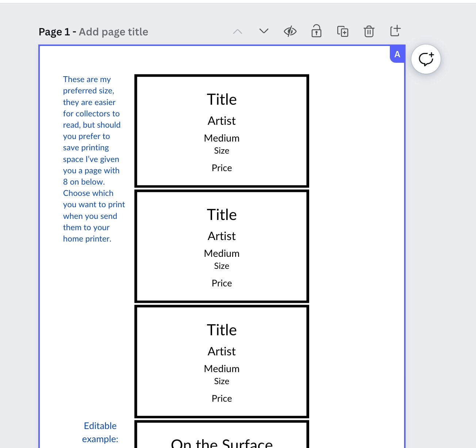
Task: Add a new page below Page 1
Action: [x=395, y=31]
